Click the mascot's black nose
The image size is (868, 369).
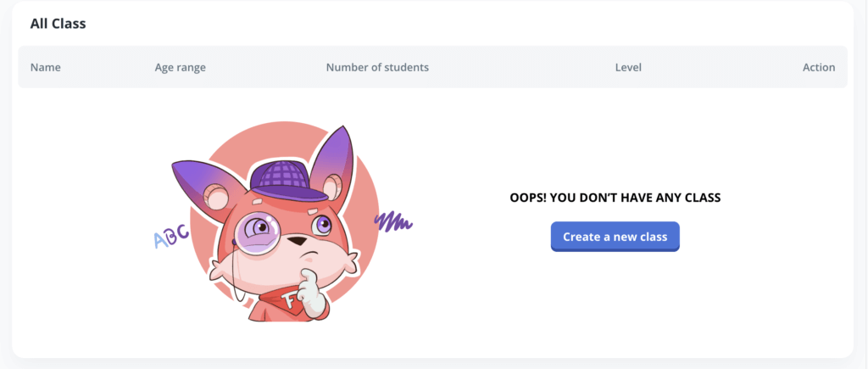[297, 241]
